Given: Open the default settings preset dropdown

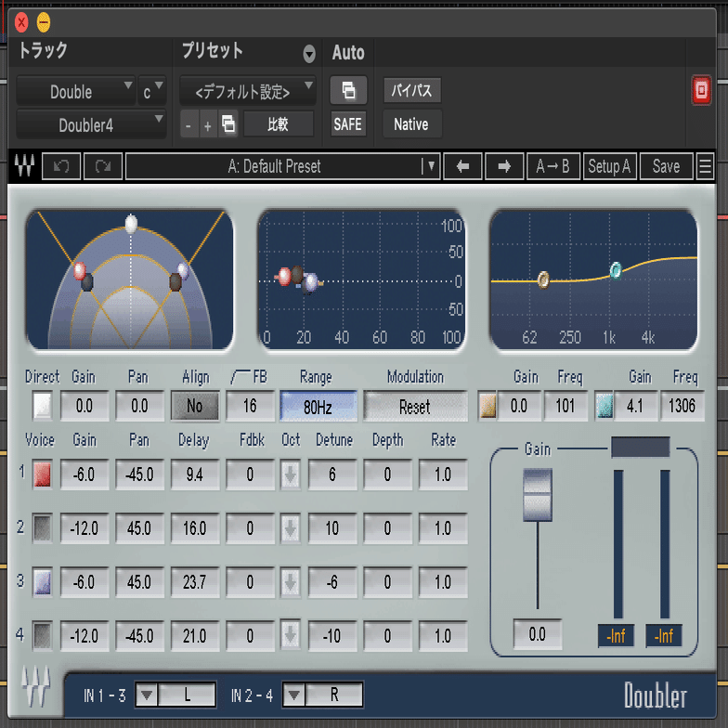Looking at the screenshot, I should pos(248,91).
